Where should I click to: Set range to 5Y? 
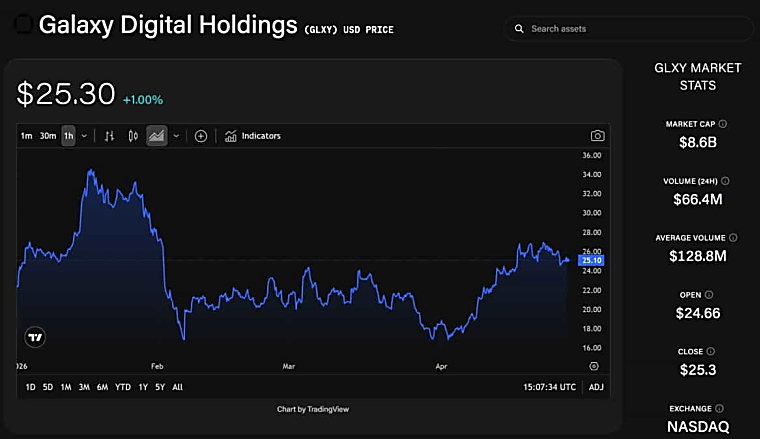[x=160, y=387]
